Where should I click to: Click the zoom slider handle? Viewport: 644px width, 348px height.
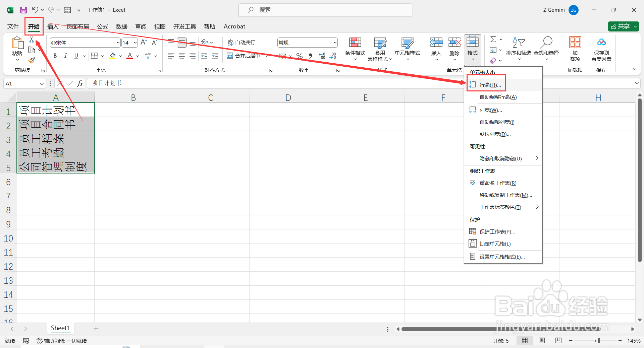pyautogui.click(x=598, y=341)
